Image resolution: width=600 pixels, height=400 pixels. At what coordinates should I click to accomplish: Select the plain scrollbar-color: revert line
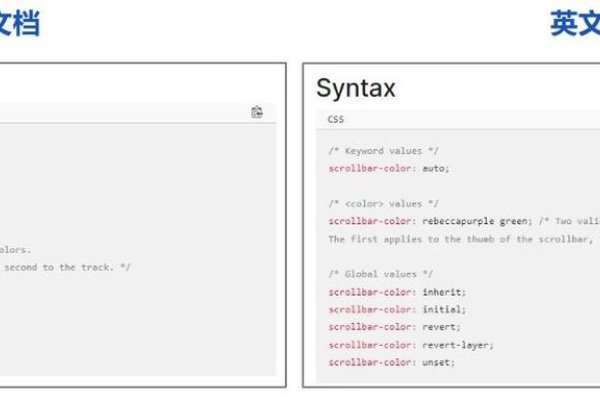(394, 327)
